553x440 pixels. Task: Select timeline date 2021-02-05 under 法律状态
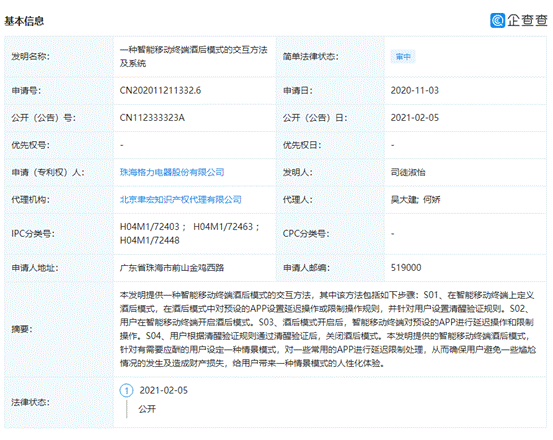coord(164,391)
